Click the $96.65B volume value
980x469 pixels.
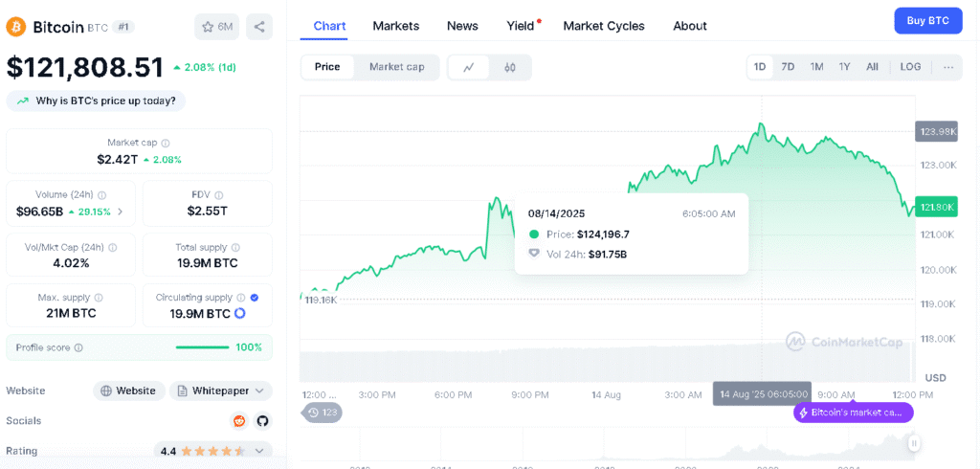click(x=39, y=212)
